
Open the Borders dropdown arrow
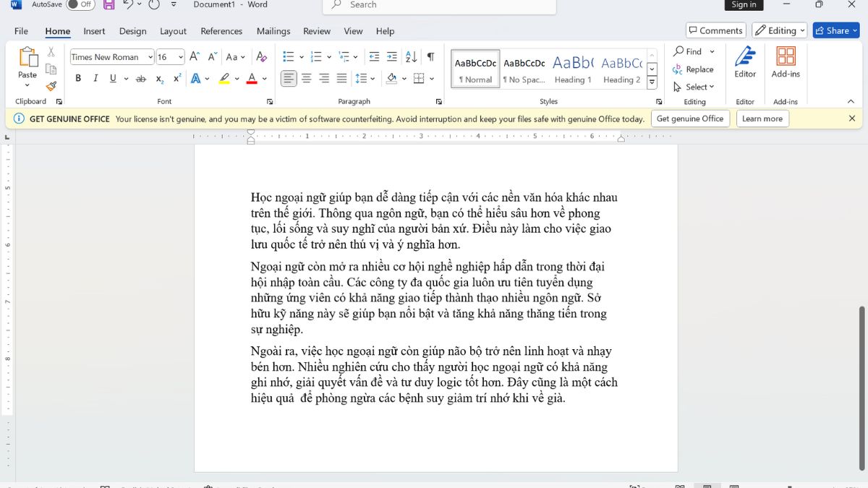pos(432,78)
